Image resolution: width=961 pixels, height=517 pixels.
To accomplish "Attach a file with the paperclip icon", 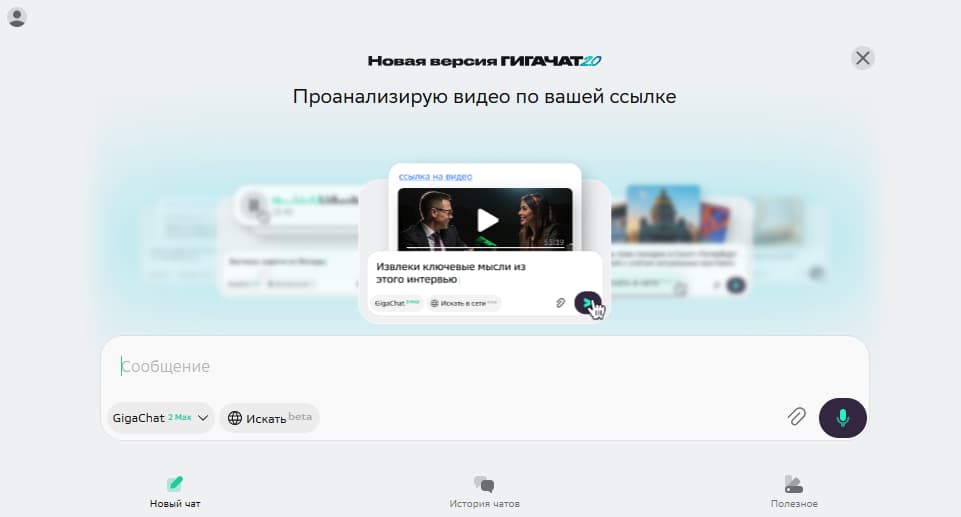I will pyautogui.click(x=796, y=417).
